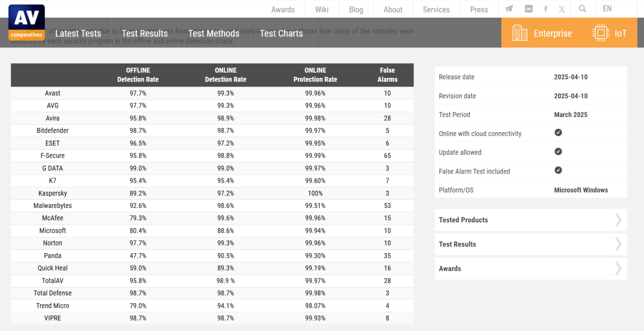
Task: Select the Total Defense row name
Action: pyautogui.click(x=53, y=293)
